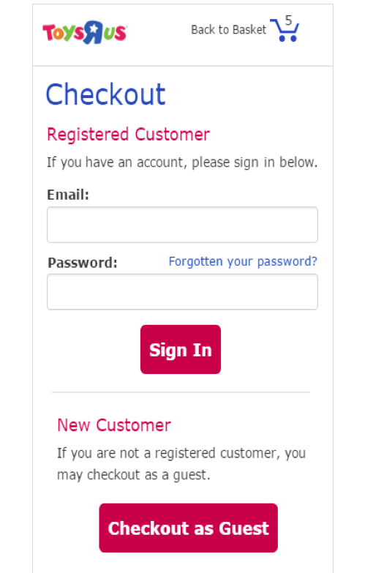This screenshot has width=392, height=573.
Task: Focus the Password input field
Action: point(182,292)
